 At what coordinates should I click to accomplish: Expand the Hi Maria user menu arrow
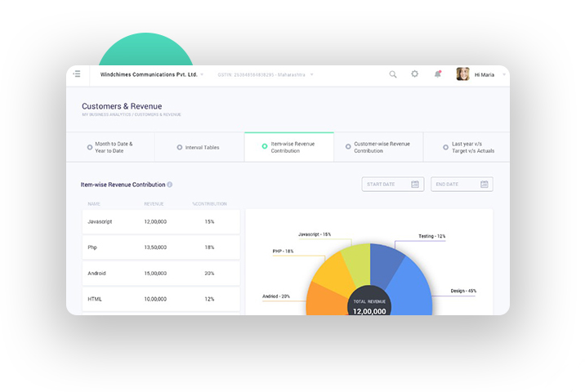(x=503, y=74)
